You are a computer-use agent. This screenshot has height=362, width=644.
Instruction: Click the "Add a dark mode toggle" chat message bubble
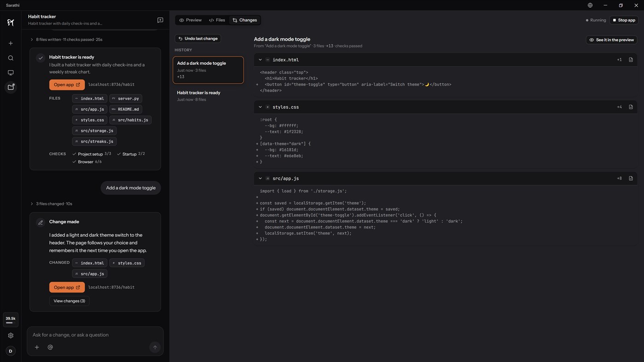coord(131,188)
